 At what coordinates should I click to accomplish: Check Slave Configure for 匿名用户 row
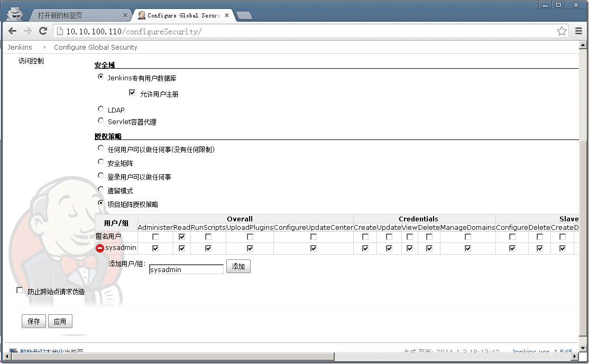[x=512, y=237]
